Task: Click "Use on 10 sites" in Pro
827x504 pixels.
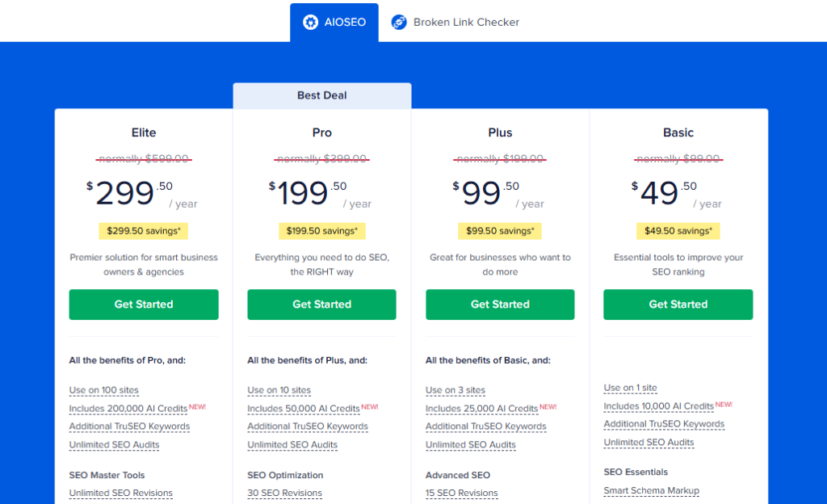Action: point(279,390)
